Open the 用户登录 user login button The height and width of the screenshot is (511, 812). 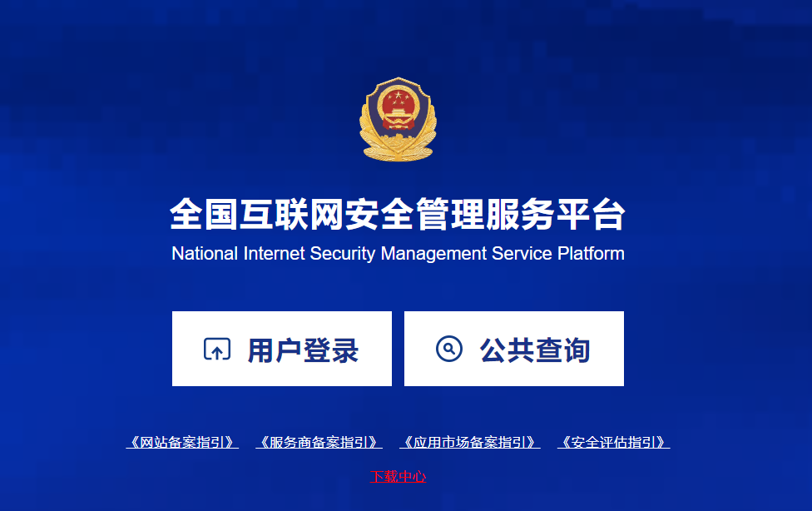282,349
